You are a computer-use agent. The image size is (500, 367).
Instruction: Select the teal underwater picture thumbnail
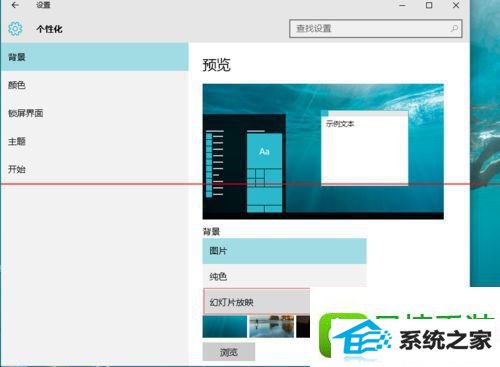pyautogui.click(x=225, y=327)
